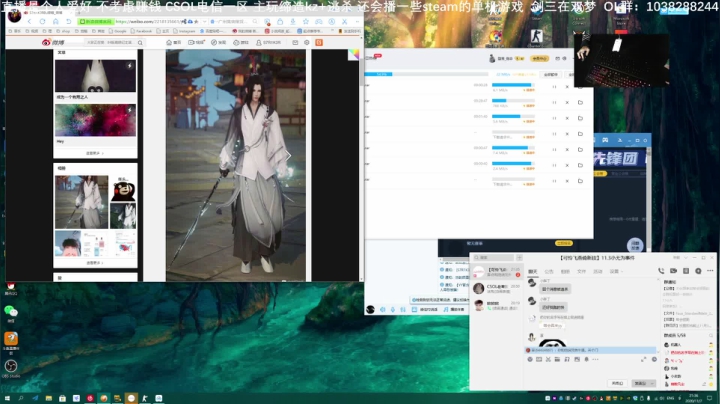The height and width of the screenshot is (404, 720).
Task: Reload the Weibo page in browser
Action: 42,22
